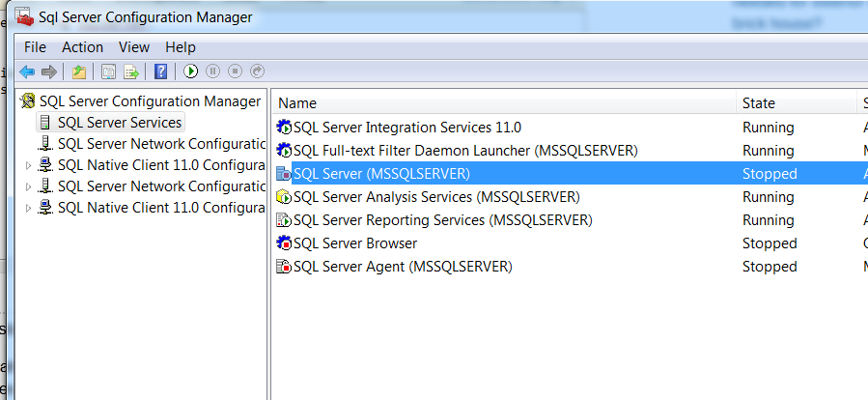Click the SQL Server Browser service icon
Screen dimensions: 868x400
[284, 243]
